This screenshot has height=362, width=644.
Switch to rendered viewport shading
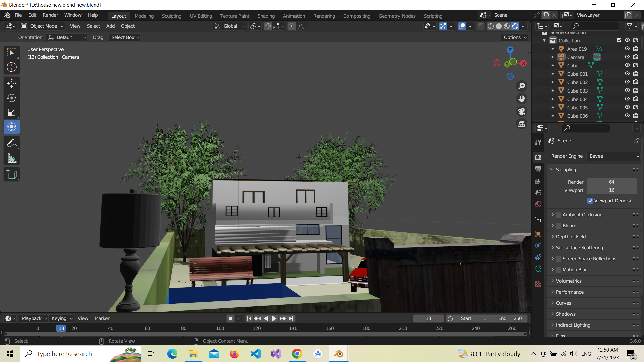(515, 26)
